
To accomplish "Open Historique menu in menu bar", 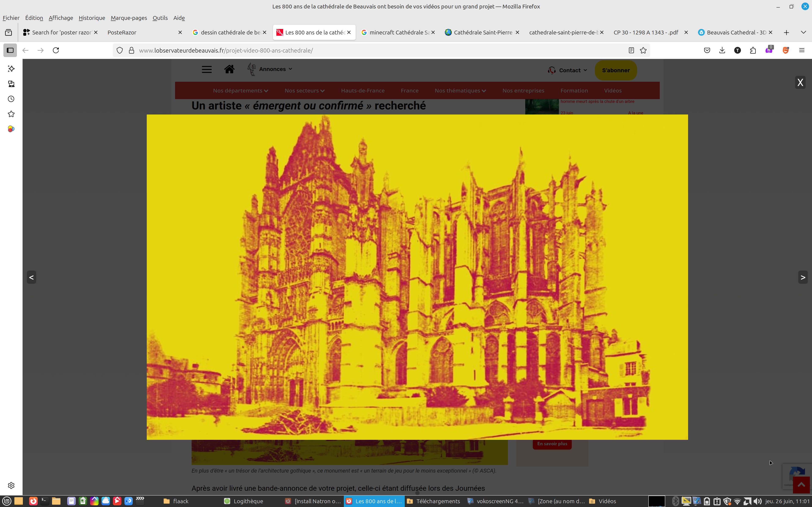I will tap(92, 18).
